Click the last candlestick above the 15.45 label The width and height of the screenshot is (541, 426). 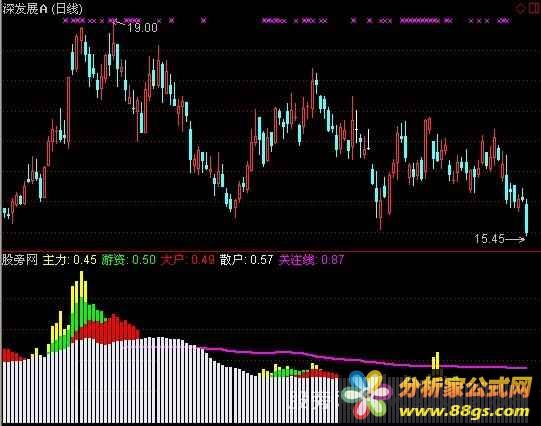point(527,218)
